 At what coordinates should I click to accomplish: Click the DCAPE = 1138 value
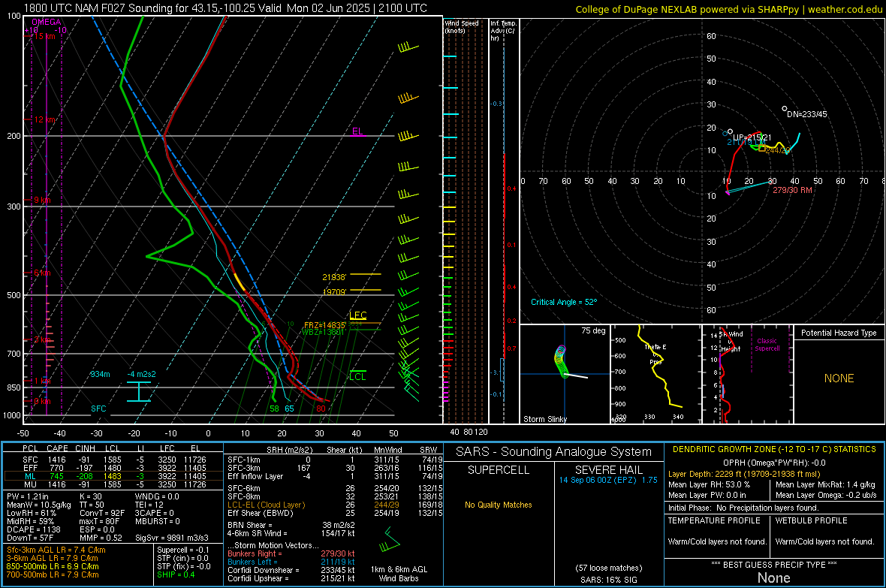pyautogui.click(x=33, y=529)
